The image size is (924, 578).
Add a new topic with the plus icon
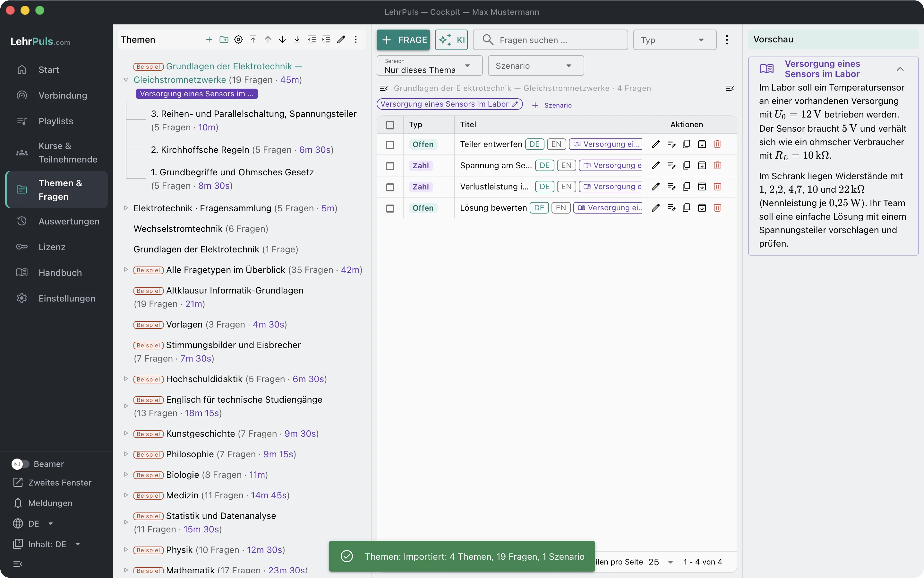tap(209, 39)
